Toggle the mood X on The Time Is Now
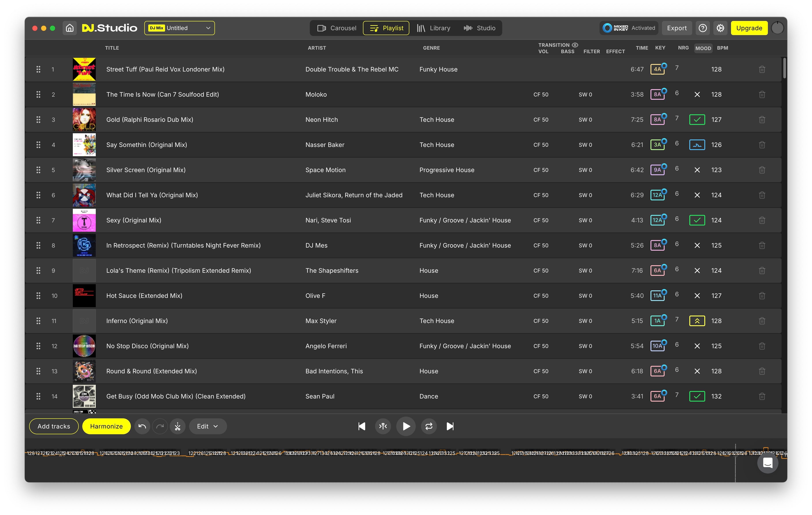Image resolution: width=812 pixels, height=515 pixels. (x=697, y=94)
